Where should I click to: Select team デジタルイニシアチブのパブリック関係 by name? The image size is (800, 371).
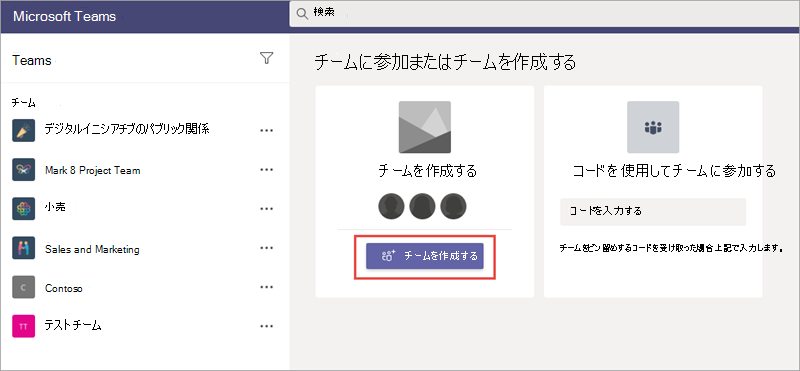pyautogui.click(x=127, y=129)
